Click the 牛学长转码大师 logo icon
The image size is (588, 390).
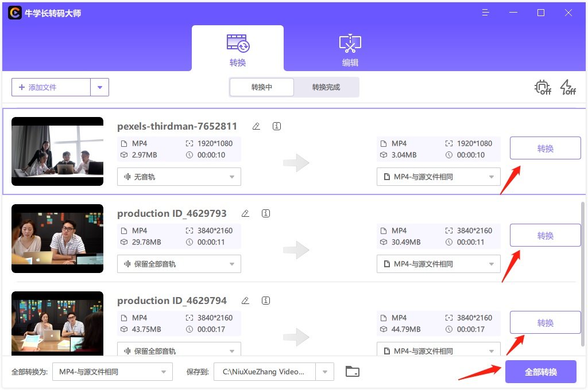14,12
